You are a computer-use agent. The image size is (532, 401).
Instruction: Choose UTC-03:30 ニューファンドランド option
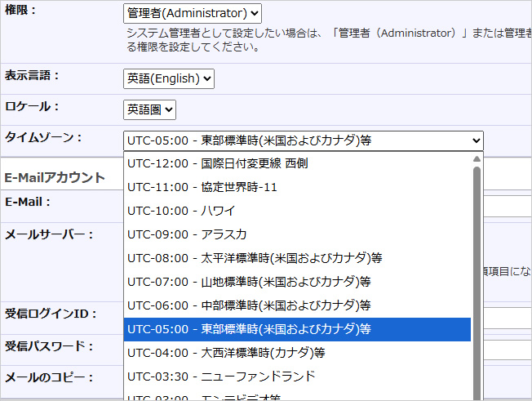tap(297, 376)
